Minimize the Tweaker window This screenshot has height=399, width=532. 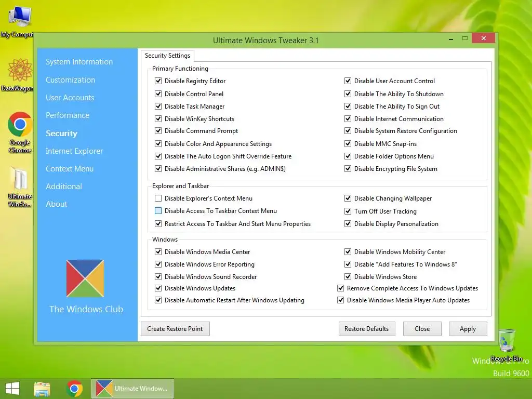click(450, 39)
